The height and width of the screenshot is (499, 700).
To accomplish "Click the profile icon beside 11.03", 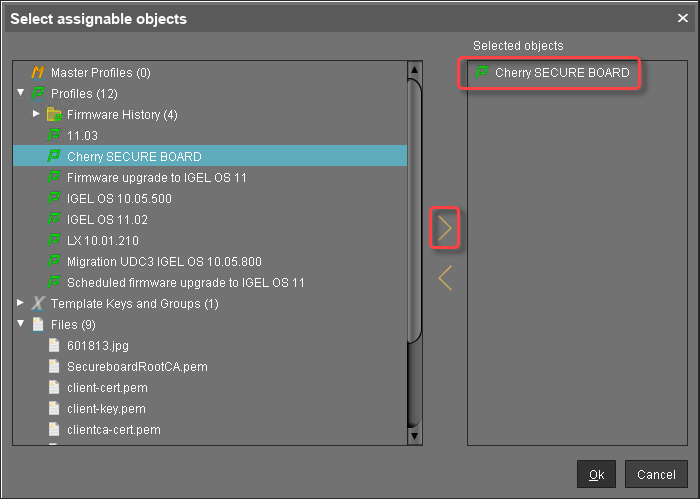I will click(54, 136).
